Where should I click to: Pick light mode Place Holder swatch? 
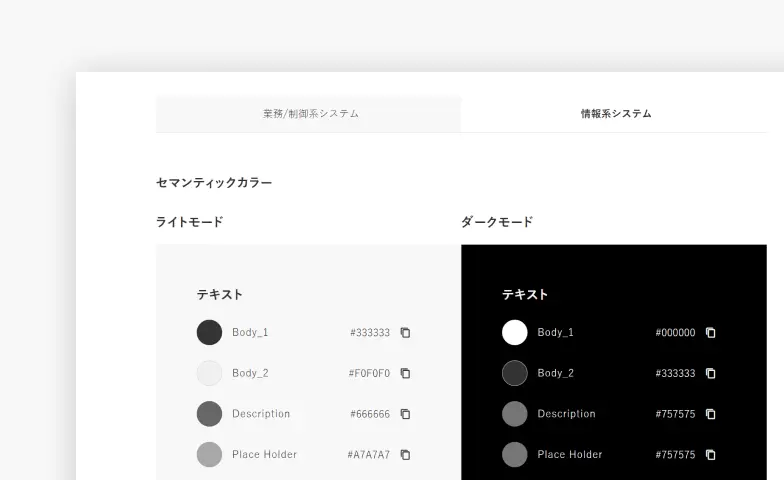[209, 455]
